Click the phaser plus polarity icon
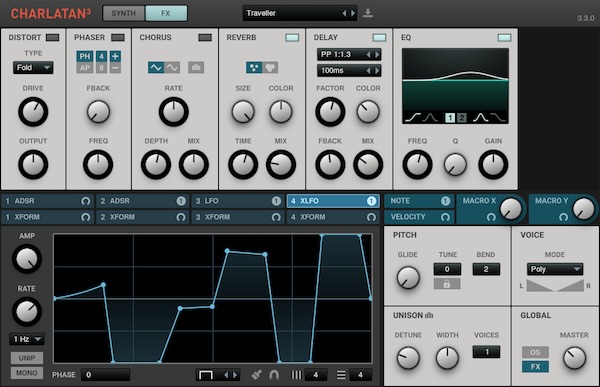 (115, 56)
